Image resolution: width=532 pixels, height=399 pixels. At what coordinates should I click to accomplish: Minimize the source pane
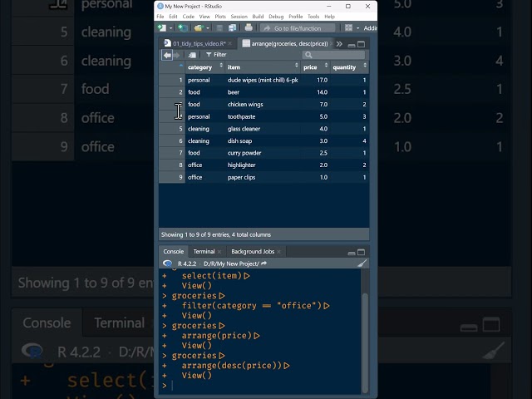click(352, 44)
